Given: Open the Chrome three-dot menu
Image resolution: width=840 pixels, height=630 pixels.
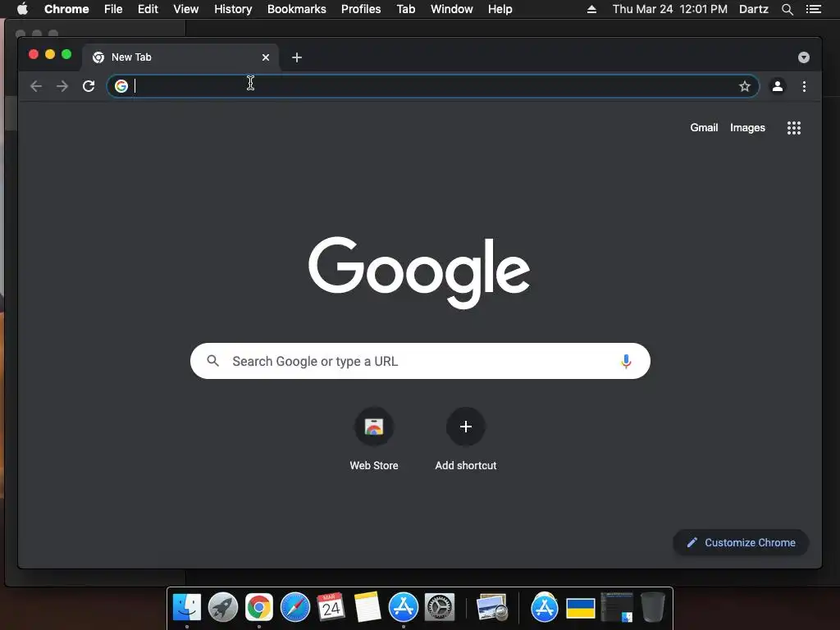Looking at the screenshot, I should [x=804, y=86].
